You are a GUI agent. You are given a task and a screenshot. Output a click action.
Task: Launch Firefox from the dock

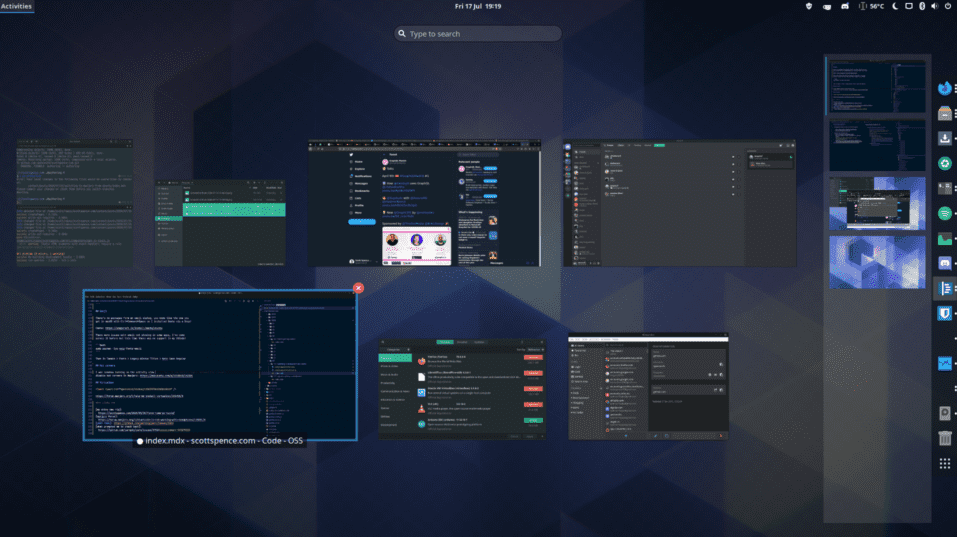pyautogui.click(x=944, y=88)
